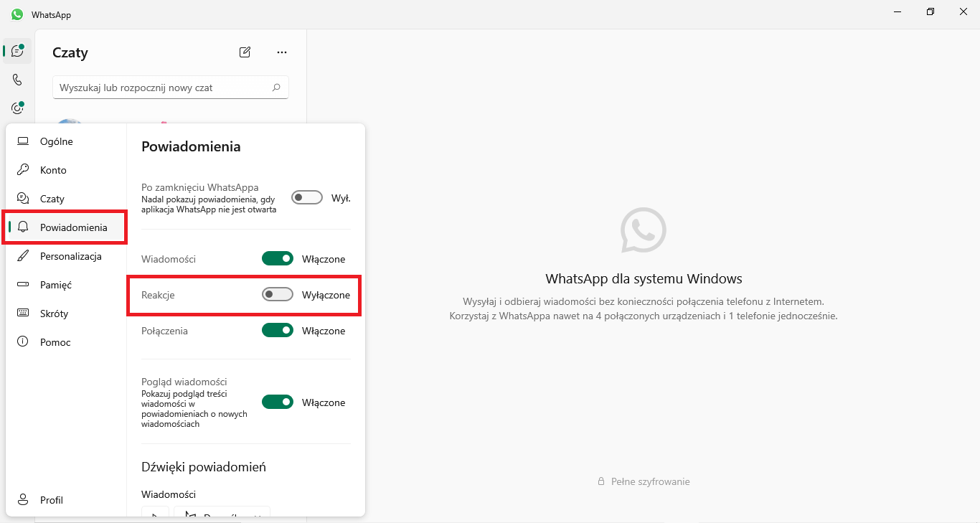Open the Konto settings section

coord(66,170)
